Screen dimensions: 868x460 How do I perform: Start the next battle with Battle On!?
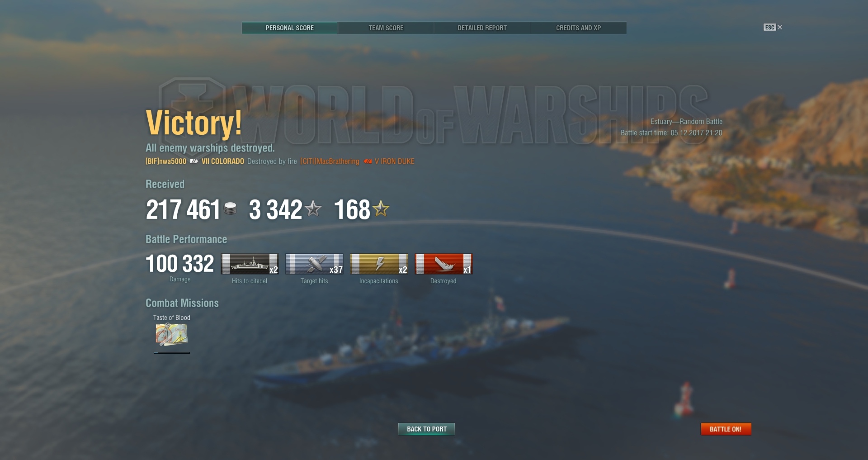pyautogui.click(x=726, y=429)
